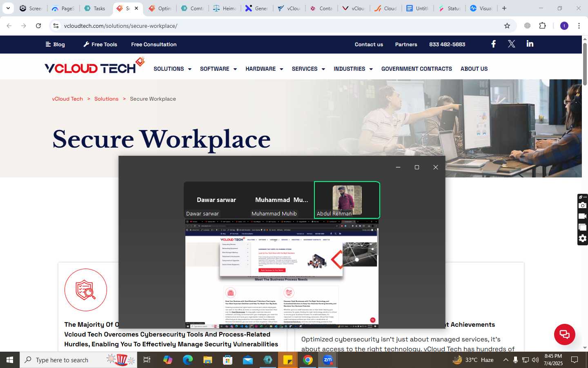Switch to the Untitled docs browser tab
588x368 pixels.
[418, 8]
